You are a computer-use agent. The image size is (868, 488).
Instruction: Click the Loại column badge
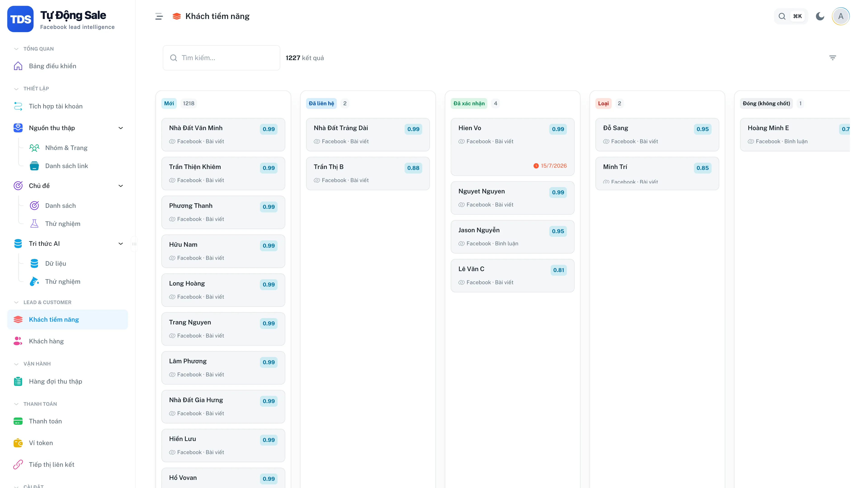603,103
